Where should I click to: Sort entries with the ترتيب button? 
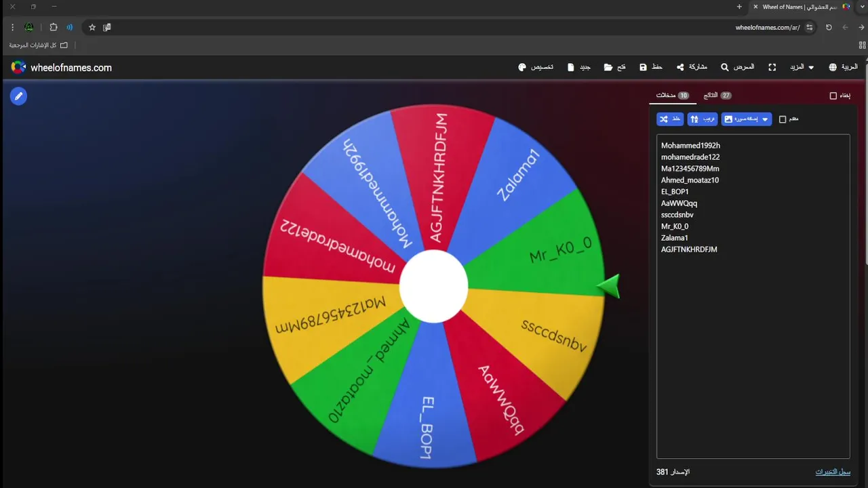[x=703, y=119]
